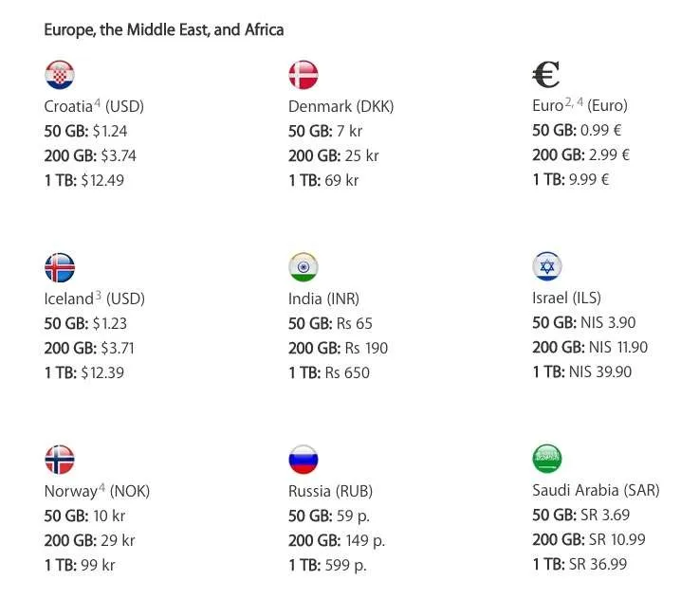Click the Euro footnote 2, 4 superscript

[574, 102]
